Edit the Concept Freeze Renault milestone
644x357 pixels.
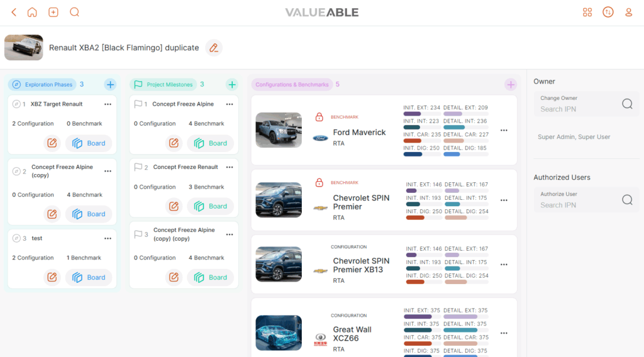tap(174, 206)
